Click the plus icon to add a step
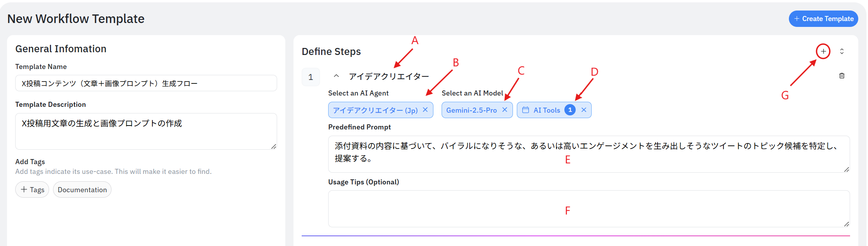The image size is (868, 246). pyautogui.click(x=823, y=51)
